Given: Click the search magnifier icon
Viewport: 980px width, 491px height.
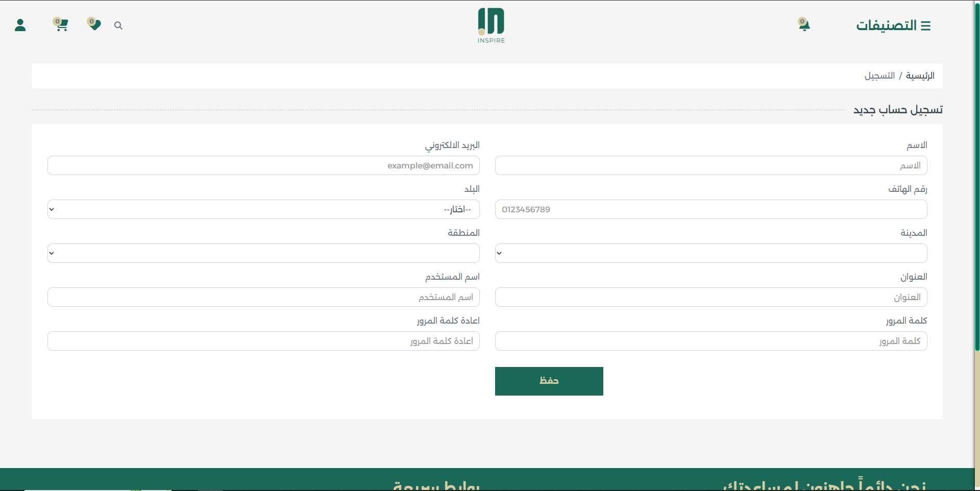Looking at the screenshot, I should (118, 25).
